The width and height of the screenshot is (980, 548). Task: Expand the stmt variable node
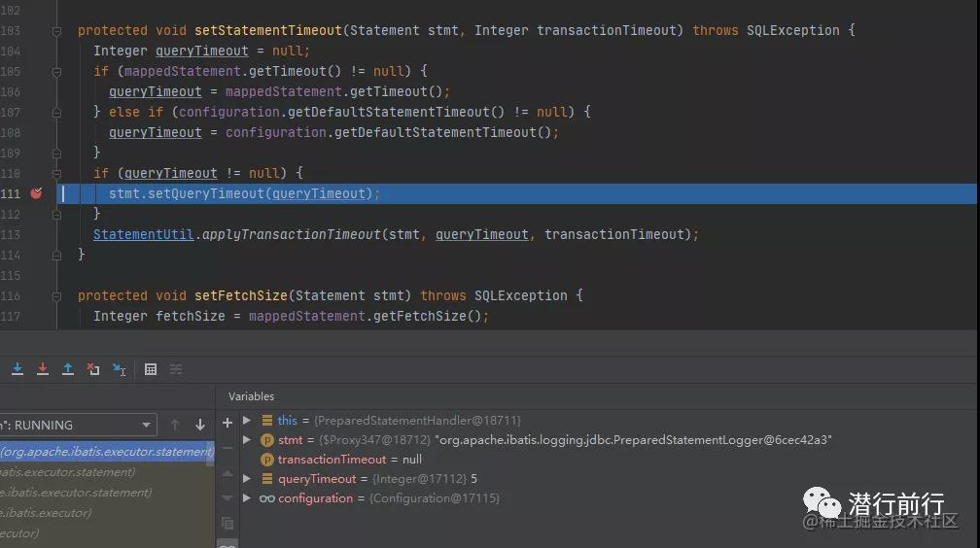[247, 440]
